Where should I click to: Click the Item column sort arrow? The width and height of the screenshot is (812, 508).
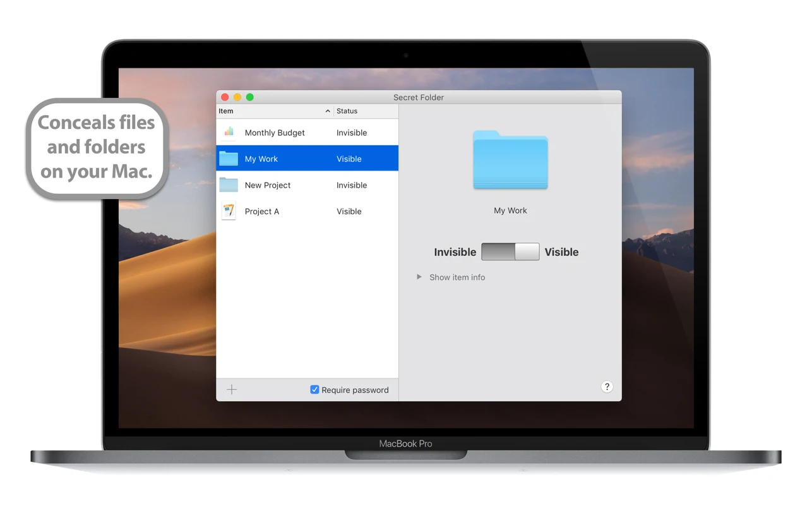coord(328,111)
